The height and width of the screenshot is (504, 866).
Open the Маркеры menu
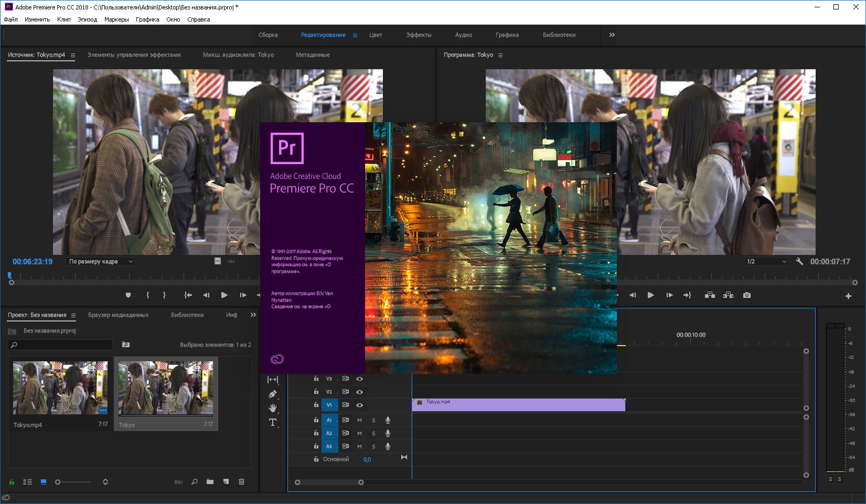pos(116,19)
